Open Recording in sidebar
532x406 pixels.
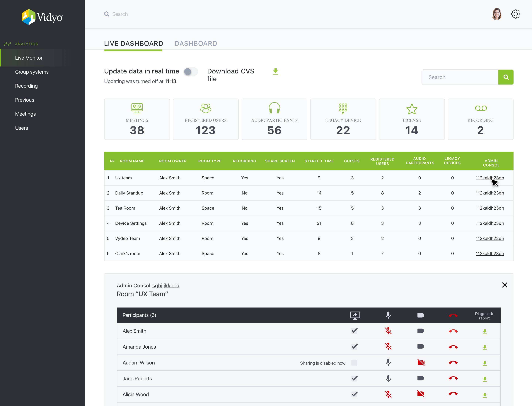26,86
